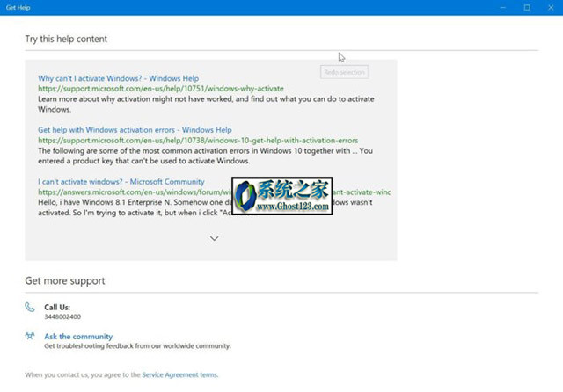Click 'Get more support' heading
This screenshot has height=392, width=563.
pos(65,281)
